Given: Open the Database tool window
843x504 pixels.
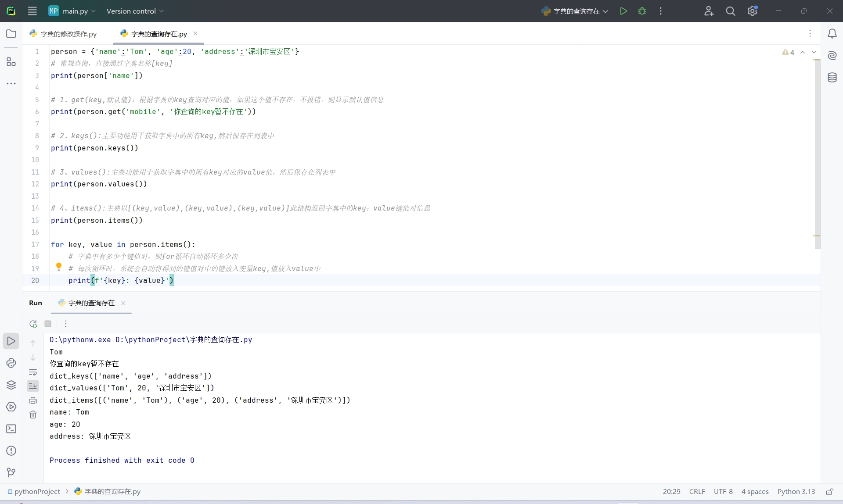Looking at the screenshot, I should click(x=832, y=78).
